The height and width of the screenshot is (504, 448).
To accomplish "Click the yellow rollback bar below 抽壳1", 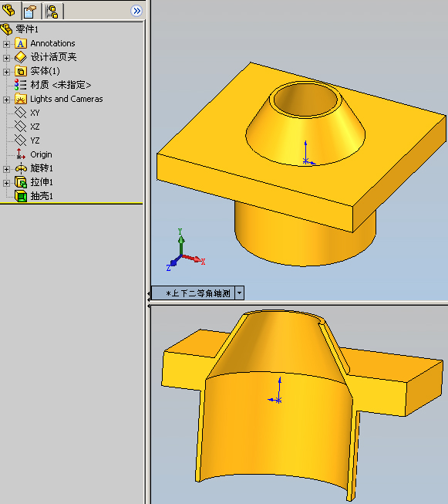I will tap(71, 203).
